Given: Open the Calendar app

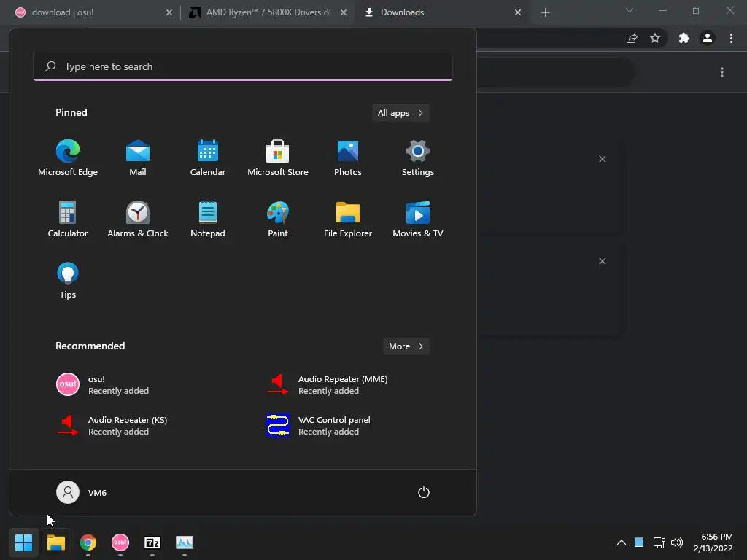Looking at the screenshot, I should [208, 158].
